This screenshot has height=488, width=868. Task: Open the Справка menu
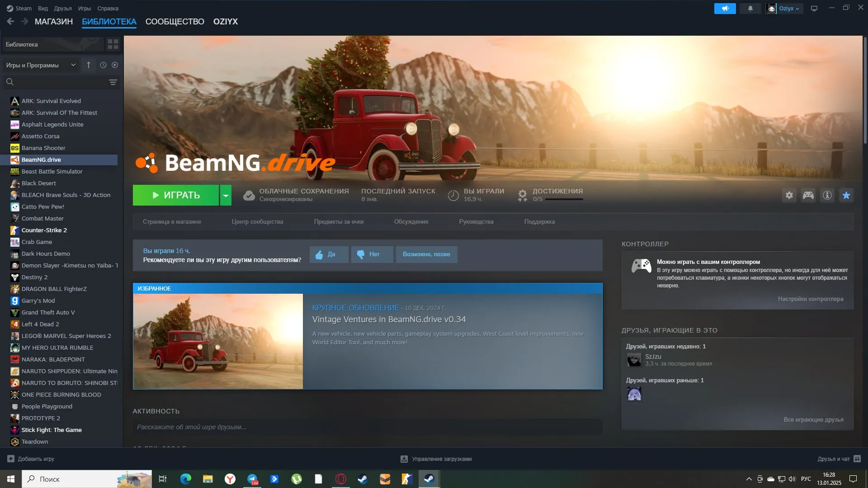pos(108,8)
